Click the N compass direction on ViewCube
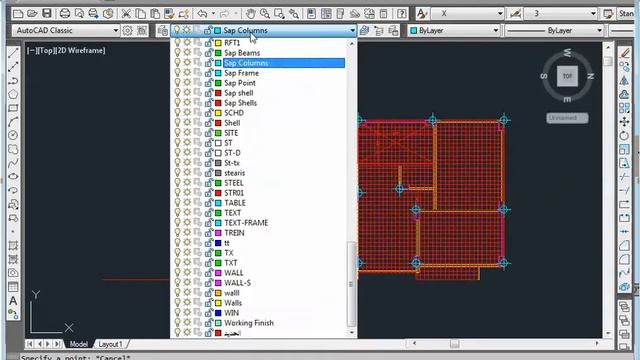This screenshot has height=360, width=640. pos(590,76)
